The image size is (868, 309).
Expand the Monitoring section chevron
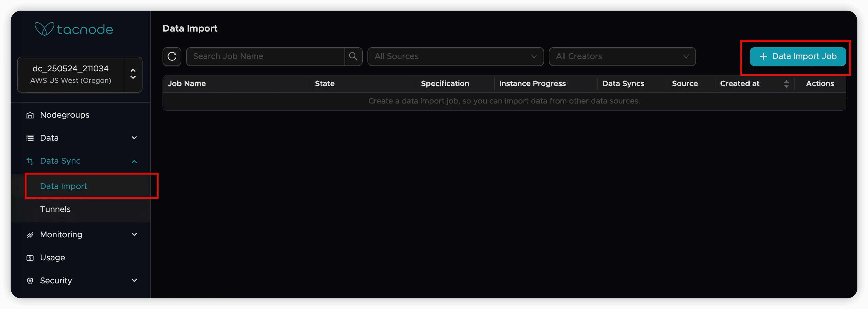click(134, 234)
